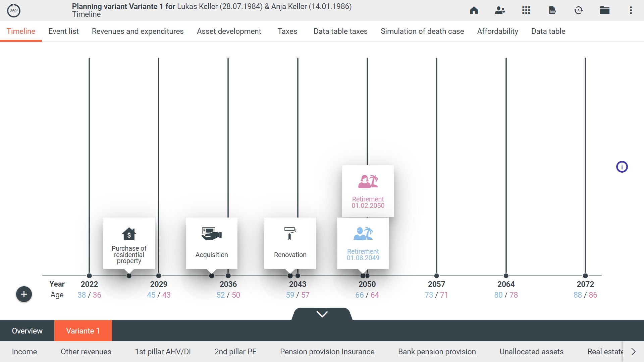Open the folder icon in the header
Screen dimensions: 644x362
604,10
